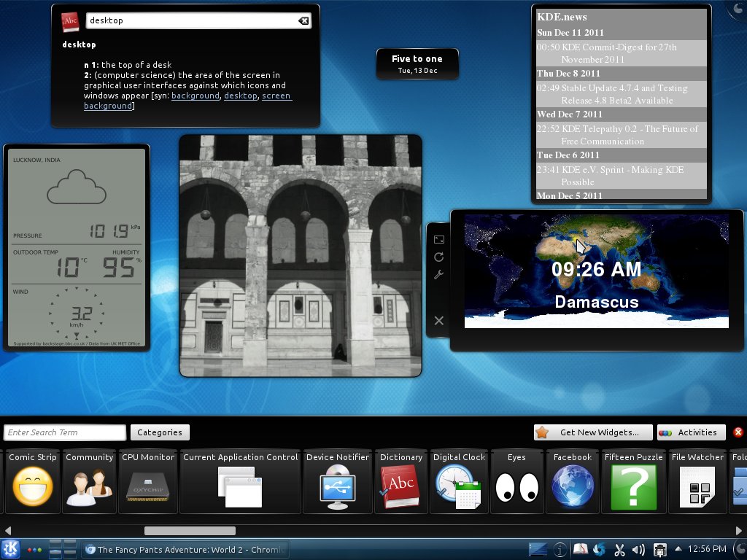Add the Digital Clock widget
Image resolution: width=747 pixels, height=560 pixels.
click(459, 481)
